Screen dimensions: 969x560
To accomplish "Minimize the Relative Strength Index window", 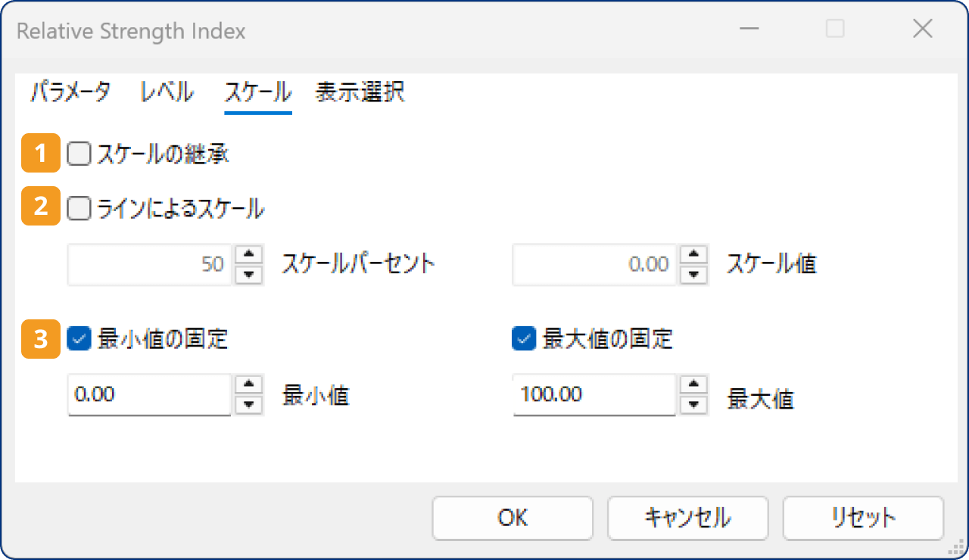I will point(749,29).
